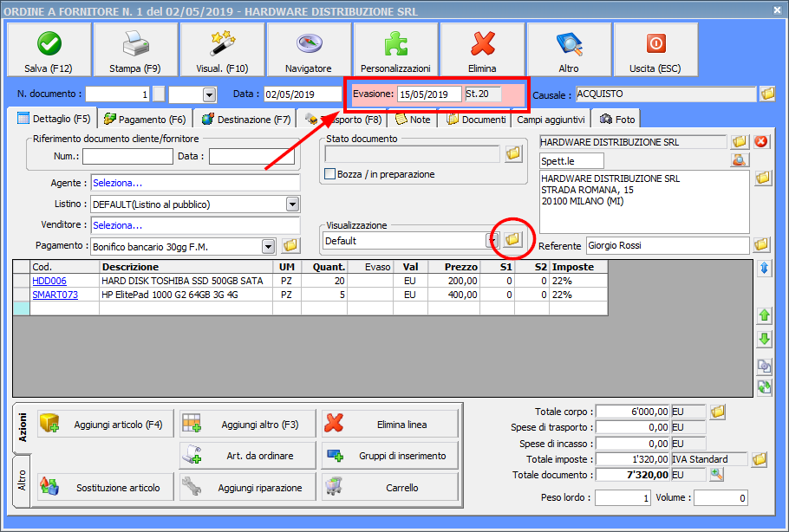
Task: Open Personalizzazioni puzzle icon
Action: point(395,49)
